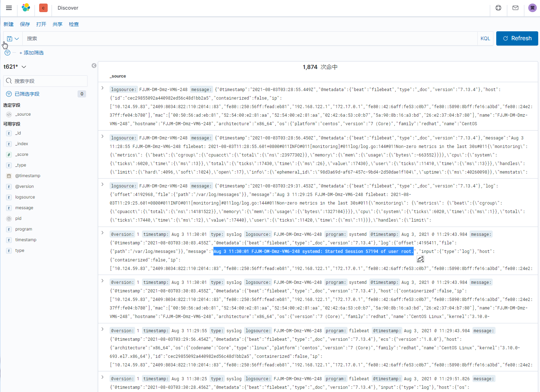The width and height of the screenshot is (540, 392).
Task: Click the @timestamp date type icon
Action: click(x=9, y=176)
